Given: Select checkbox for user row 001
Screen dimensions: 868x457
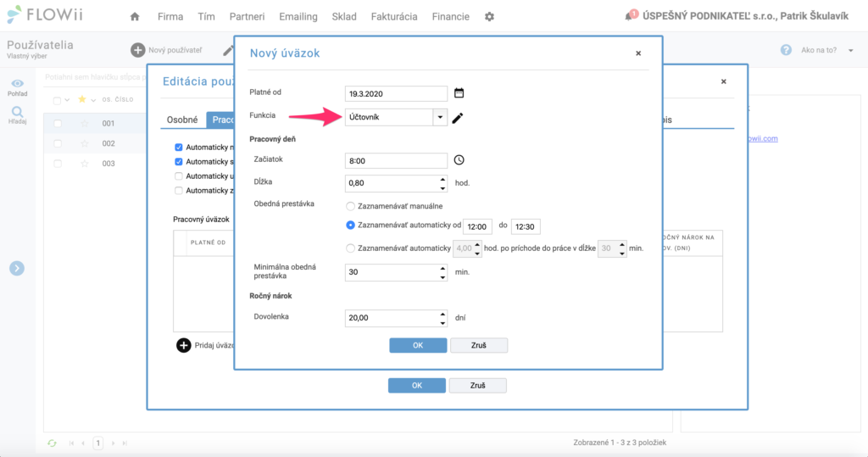Looking at the screenshot, I should (x=58, y=124).
